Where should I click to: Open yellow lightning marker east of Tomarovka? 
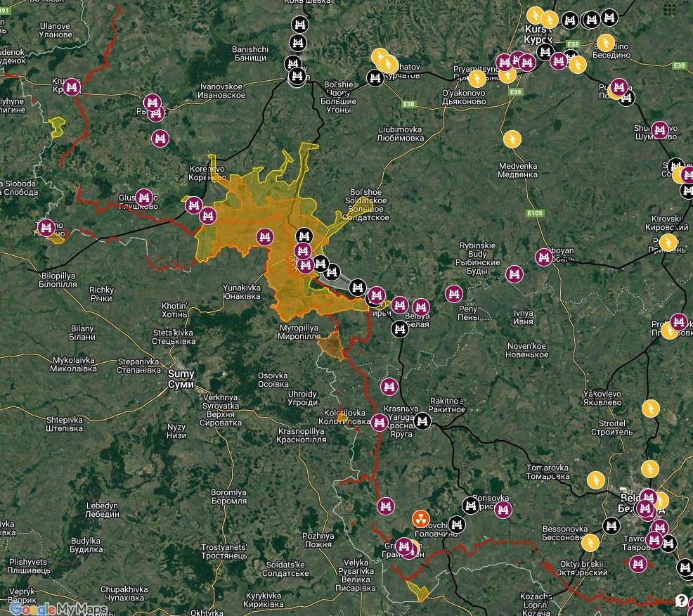pyautogui.click(x=596, y=480)
